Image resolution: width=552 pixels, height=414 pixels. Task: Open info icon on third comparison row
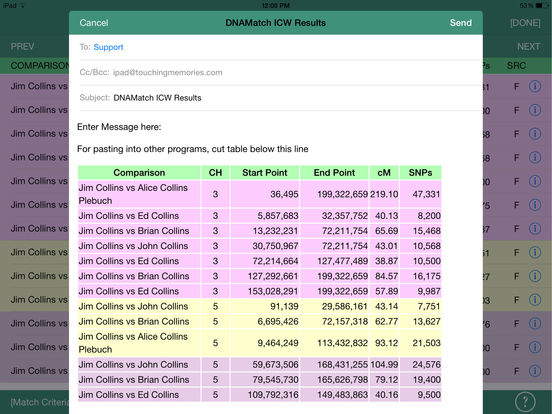tap(535, 134)
